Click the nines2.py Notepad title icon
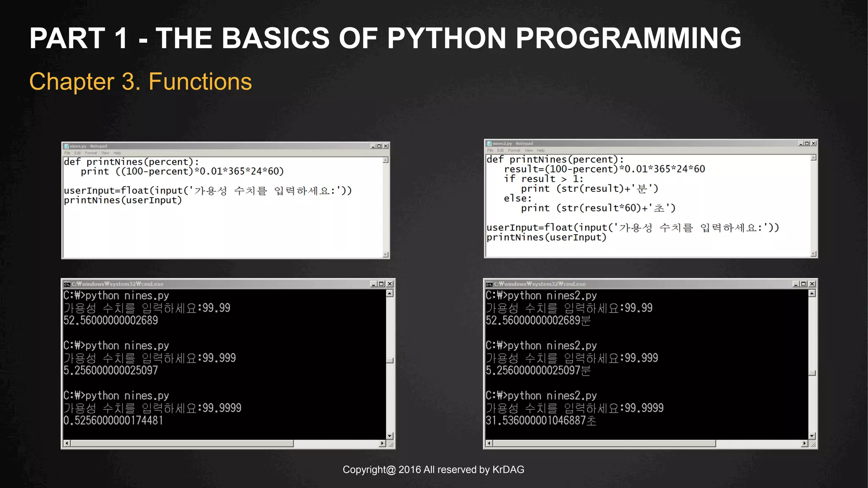 click(x=489, y=144)
